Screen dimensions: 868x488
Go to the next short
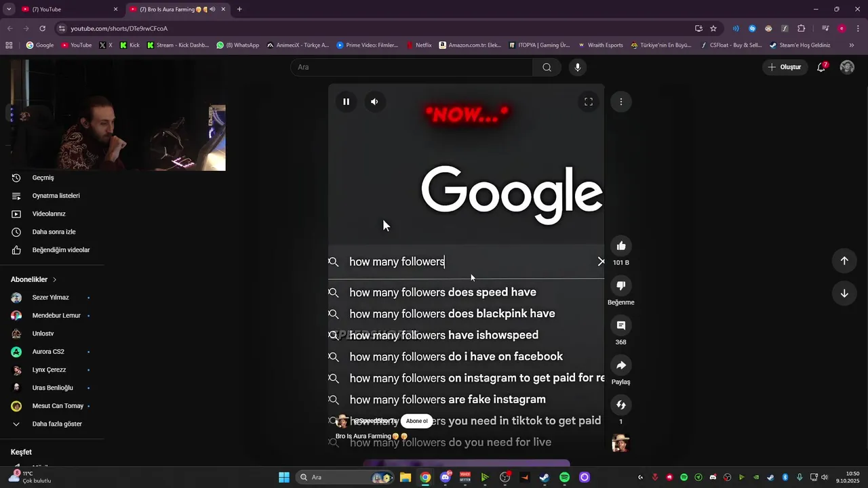coord(844,293)
